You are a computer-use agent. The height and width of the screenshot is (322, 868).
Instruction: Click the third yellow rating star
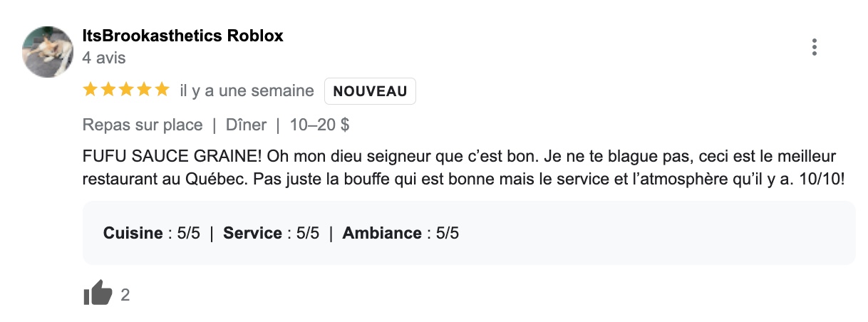click(126, 90)
